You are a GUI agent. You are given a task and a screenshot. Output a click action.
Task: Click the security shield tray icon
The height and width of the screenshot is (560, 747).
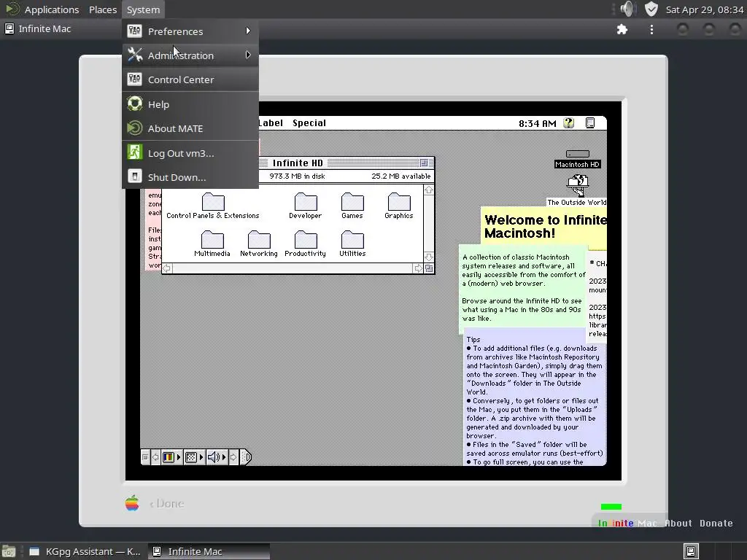tap(651, 9)
